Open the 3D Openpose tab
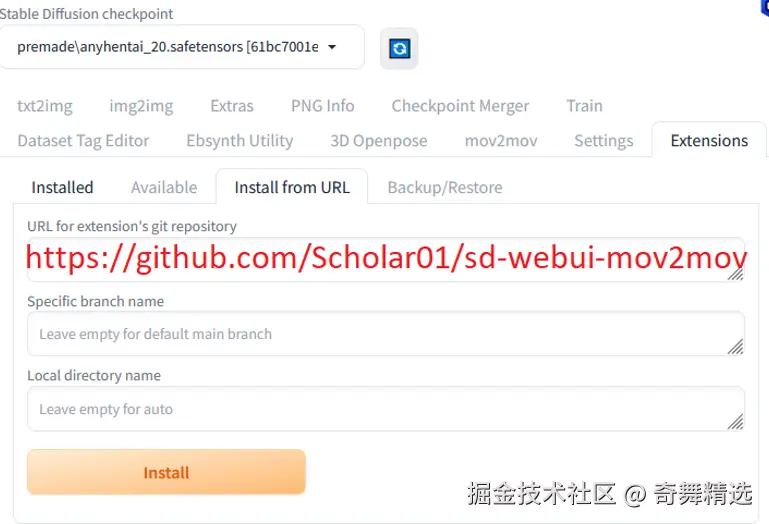769x524 pixels. pos(379,141)
